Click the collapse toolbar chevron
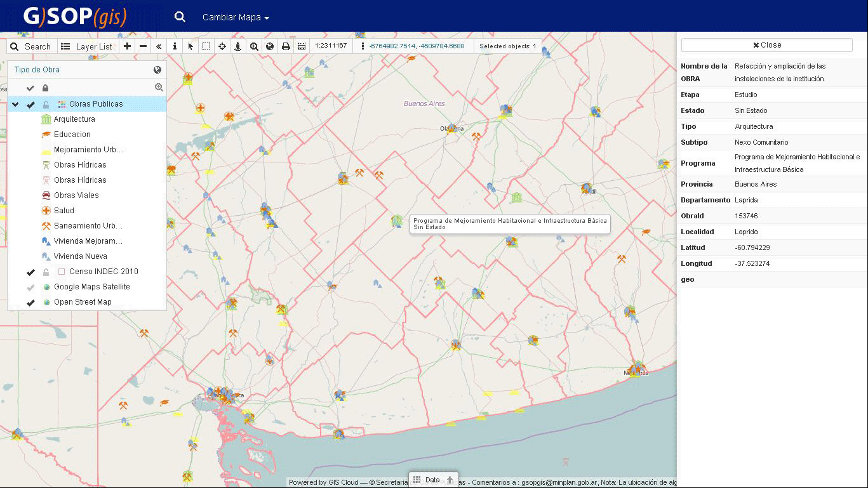This screenshot has height=488, width=868. [158, 46]
